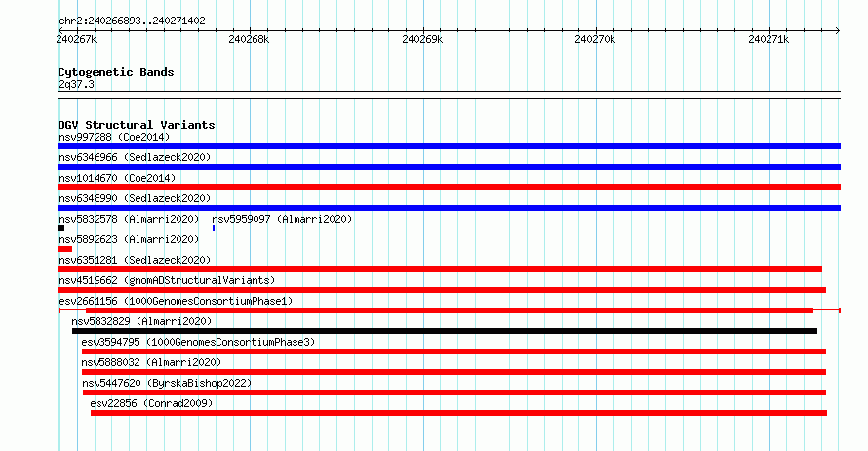Select the red bar for nsv5447620
This screenshot has height=451, width=868.
(454, 392)
